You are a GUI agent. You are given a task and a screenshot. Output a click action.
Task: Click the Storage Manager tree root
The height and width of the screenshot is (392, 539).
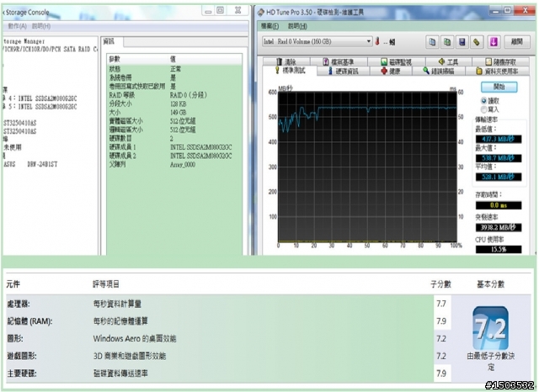click(24, 41)
